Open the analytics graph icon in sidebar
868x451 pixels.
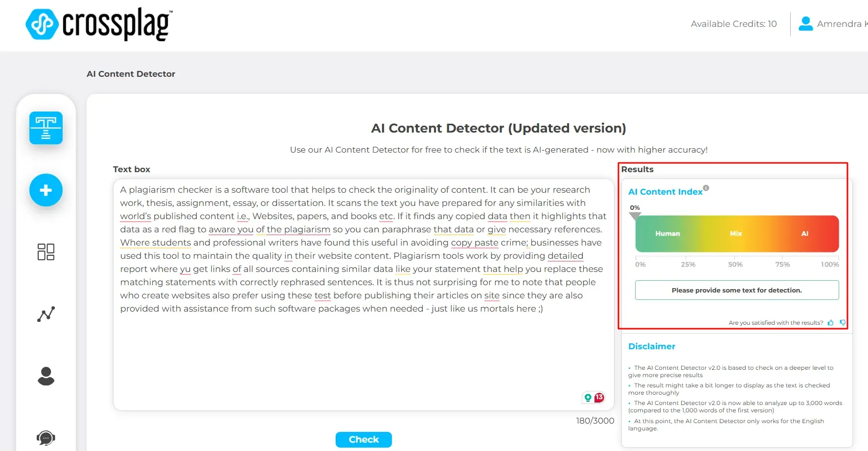pyautogui.click(x=46, y=314)
